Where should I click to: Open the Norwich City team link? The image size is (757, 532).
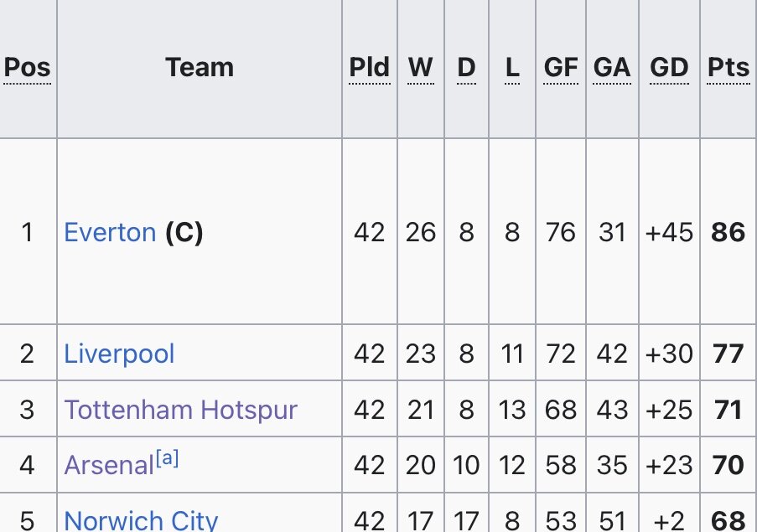click(x=141, y=520)
